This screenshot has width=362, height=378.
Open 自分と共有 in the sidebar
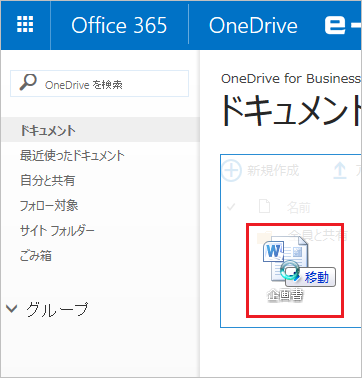click(47, 180)
